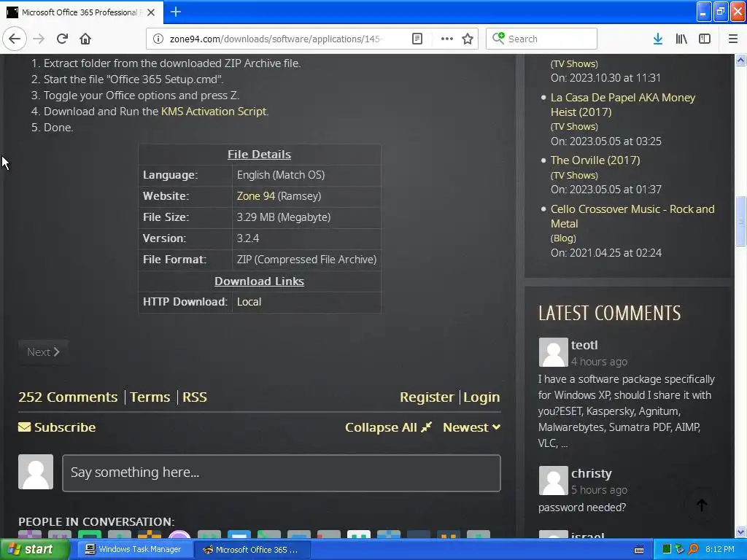Image resolution: width=747 pixels, height=560 pixels.
Task: Click the forward navigation arrow
Action: pyautogui.click(x=39, y=39)
